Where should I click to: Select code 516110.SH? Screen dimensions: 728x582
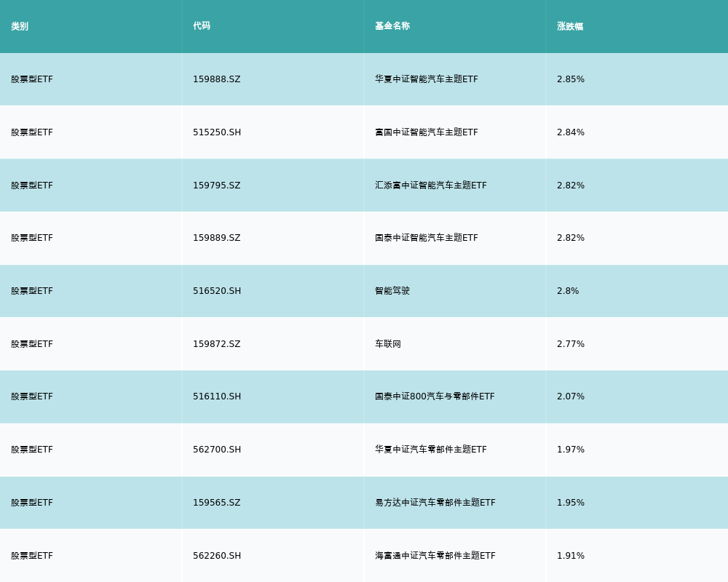[217, 396]
